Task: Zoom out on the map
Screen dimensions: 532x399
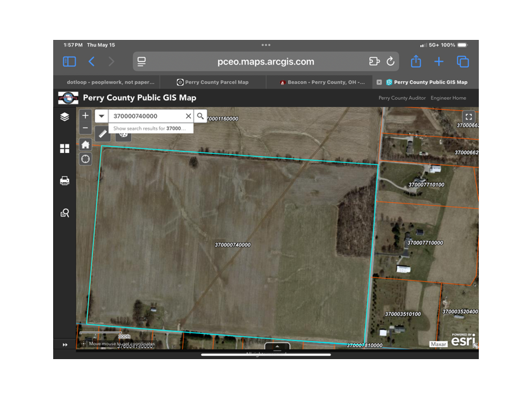Action: pyautogui.click(x=86, y=128)
